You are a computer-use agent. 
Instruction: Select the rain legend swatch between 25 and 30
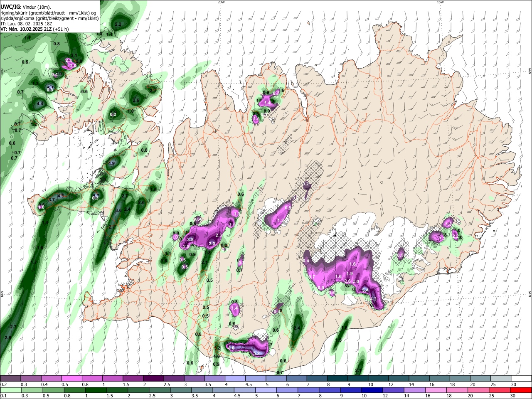point(500,390)
